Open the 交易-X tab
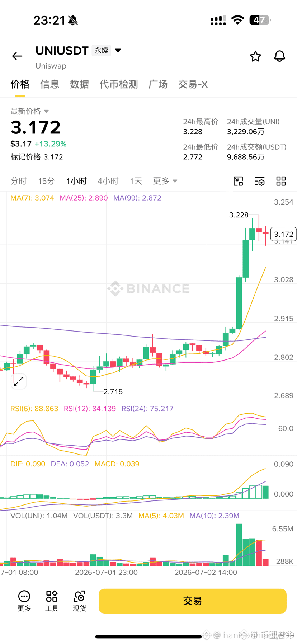Viewport: 297px width, 644px height. 193,84
